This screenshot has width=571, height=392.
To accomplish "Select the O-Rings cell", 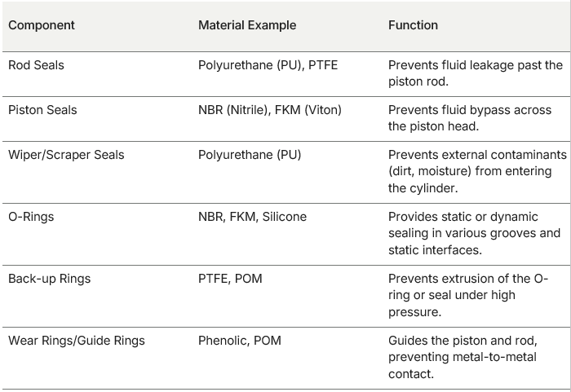I will [x=33, y=216].
